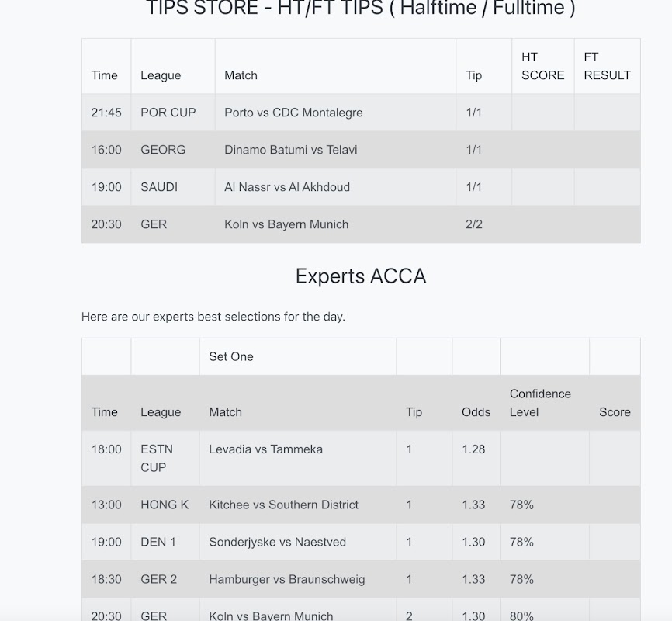
Task: Click the HONG K league cell
Action: (165, 505)
